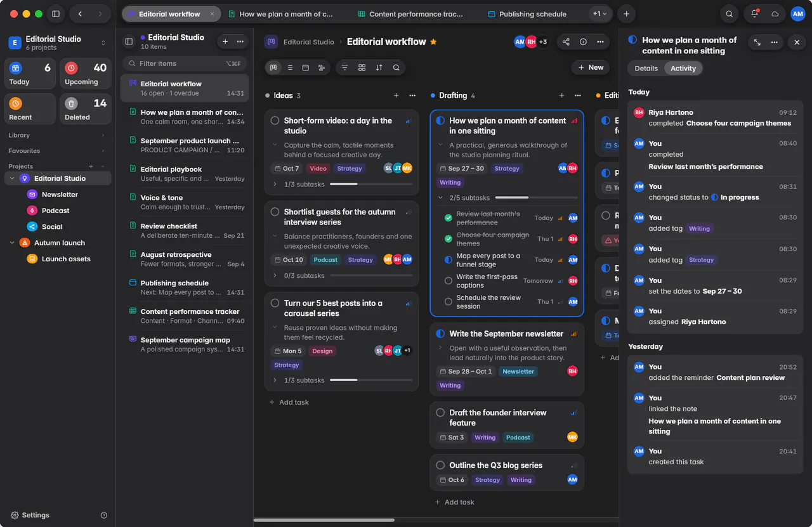Toggle item list panel icon beside Editorial Studio

point(129,41)
